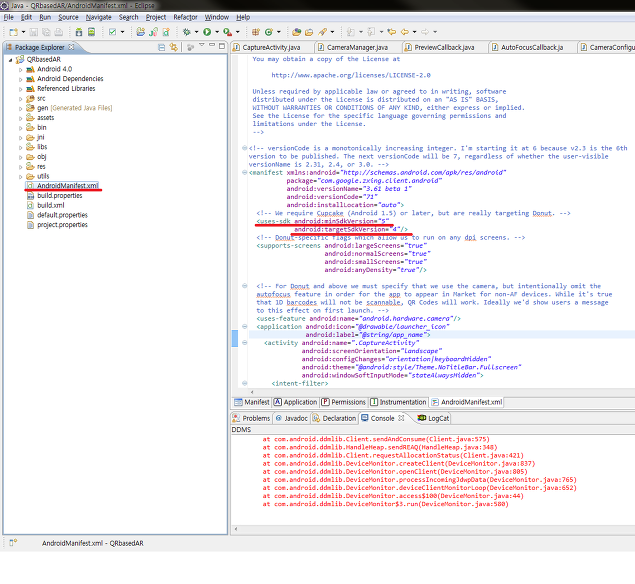Collapse the QRbasedAR project node
This screenshot has width=635, height=584.
11,60
